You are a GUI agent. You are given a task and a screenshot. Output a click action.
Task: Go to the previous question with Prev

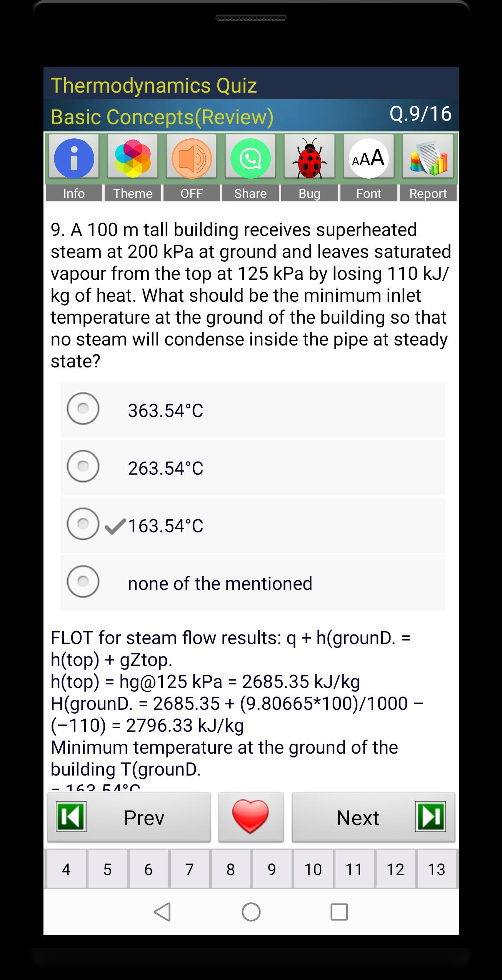[129, 817]
